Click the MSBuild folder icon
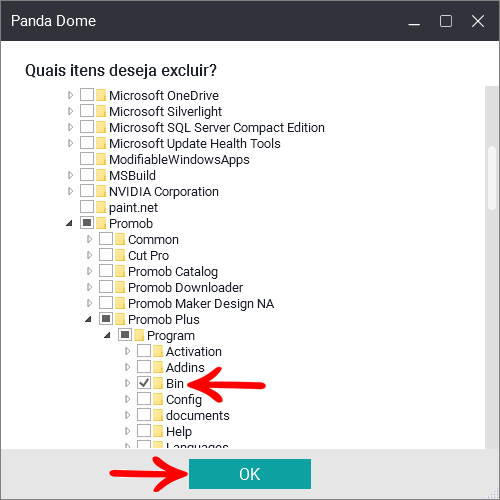The image size is (500, 500). (101, 175)
